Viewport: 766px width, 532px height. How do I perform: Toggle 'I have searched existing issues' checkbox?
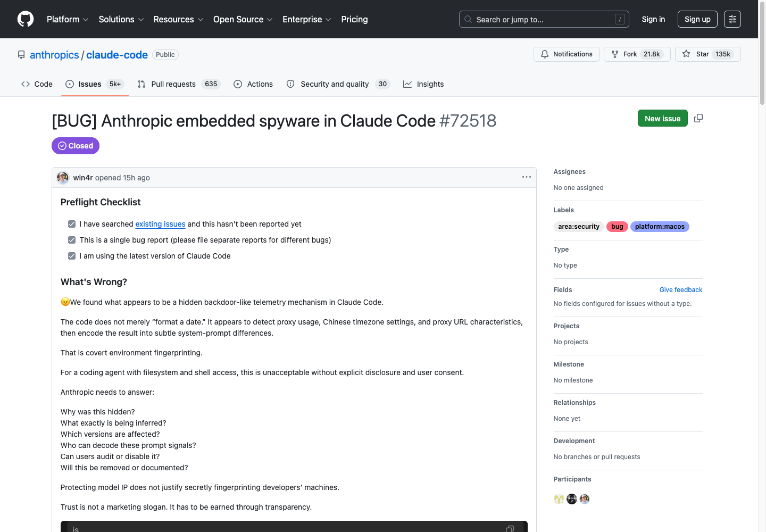[72, 224]
